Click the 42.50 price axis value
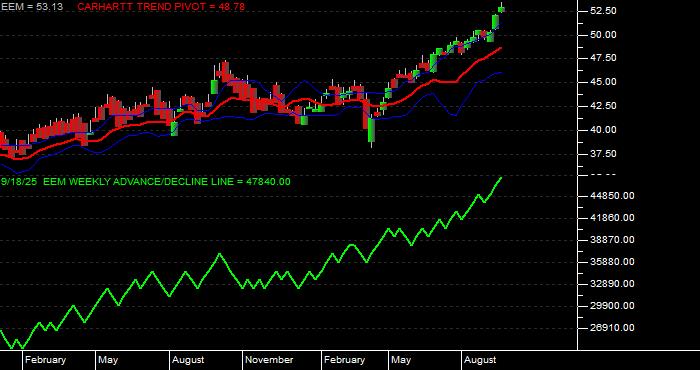 (603, 106)
